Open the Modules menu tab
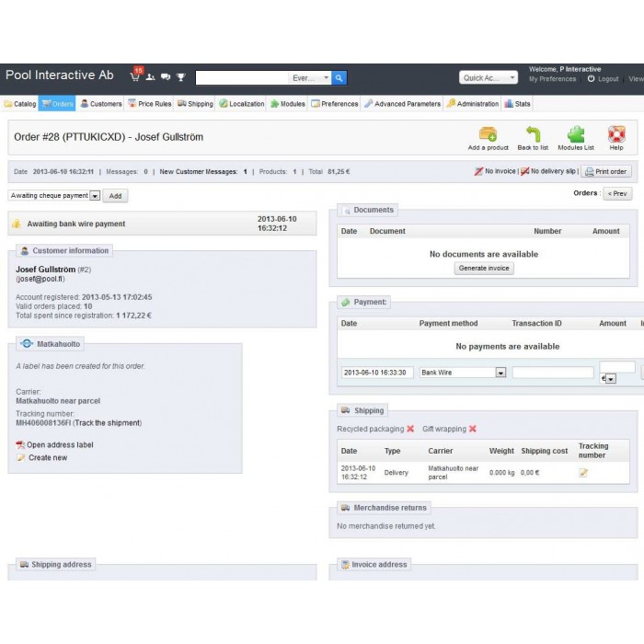The image size is (644, 644). click(x=288, y=104)
